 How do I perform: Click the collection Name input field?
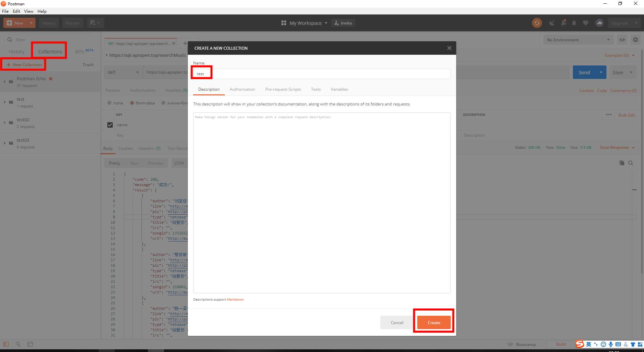coord(322,74)
